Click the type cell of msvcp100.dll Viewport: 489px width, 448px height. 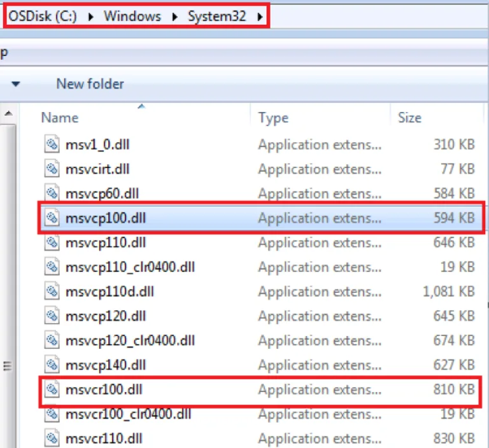tap(320, 218)
